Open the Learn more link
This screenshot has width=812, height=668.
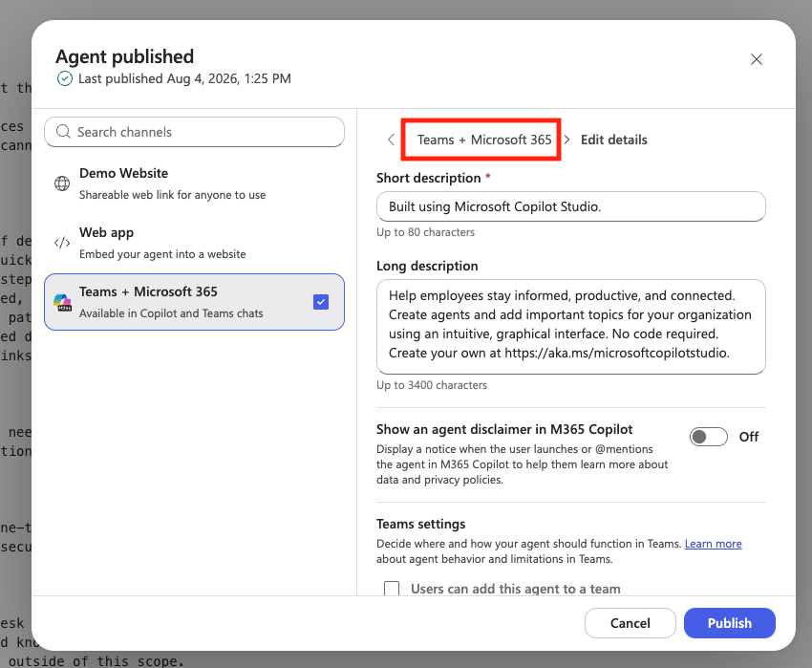713,544
